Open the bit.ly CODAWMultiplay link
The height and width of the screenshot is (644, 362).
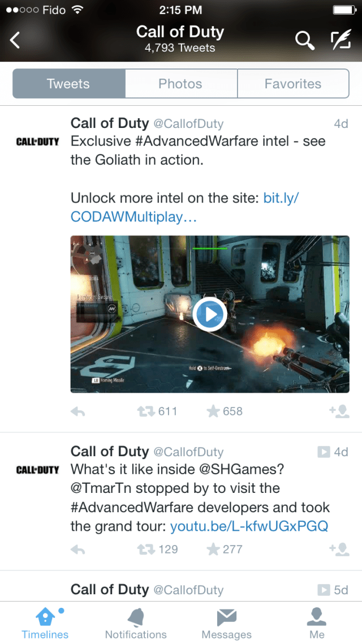[x=185, y=208]
